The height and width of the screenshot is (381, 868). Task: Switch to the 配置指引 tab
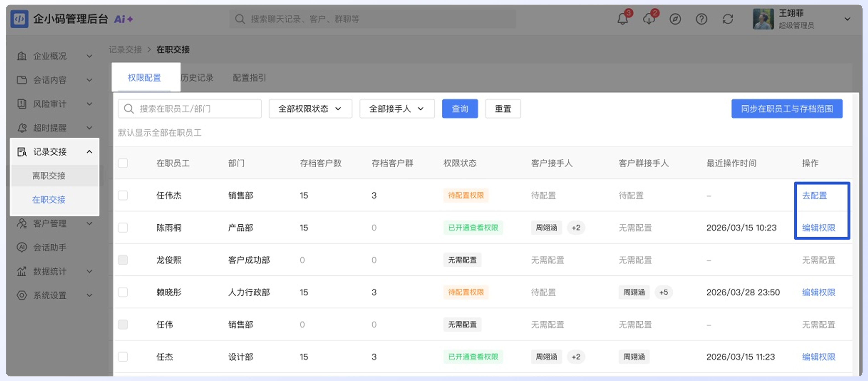pos(249,78)
